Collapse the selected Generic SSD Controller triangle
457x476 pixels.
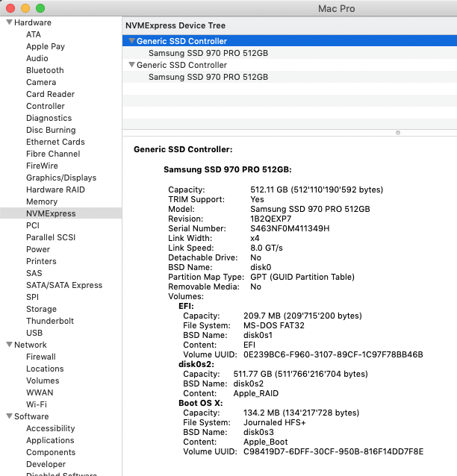pyautogui.click(x=131, y=41)
